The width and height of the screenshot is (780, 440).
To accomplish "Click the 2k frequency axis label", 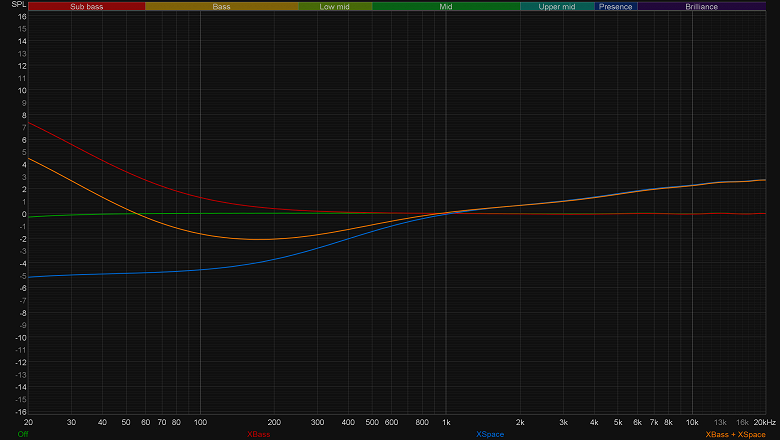I will (x=520, y=422).
